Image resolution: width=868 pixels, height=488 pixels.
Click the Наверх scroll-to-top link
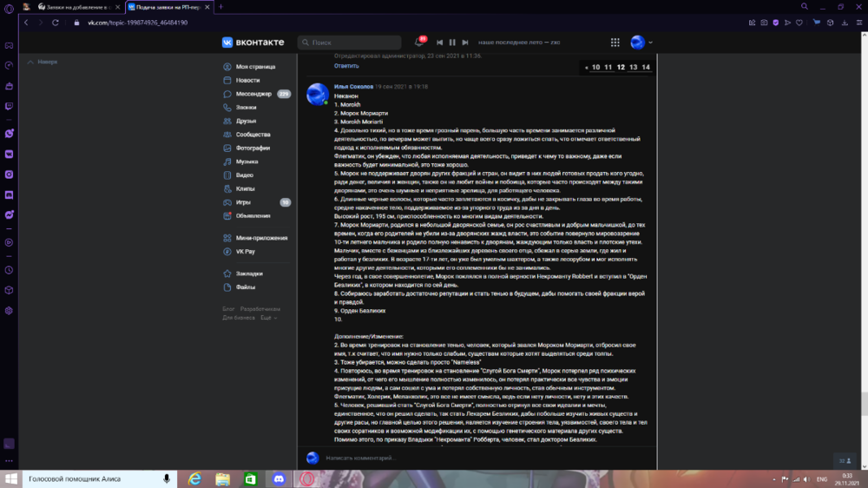(x=43, y=62)
